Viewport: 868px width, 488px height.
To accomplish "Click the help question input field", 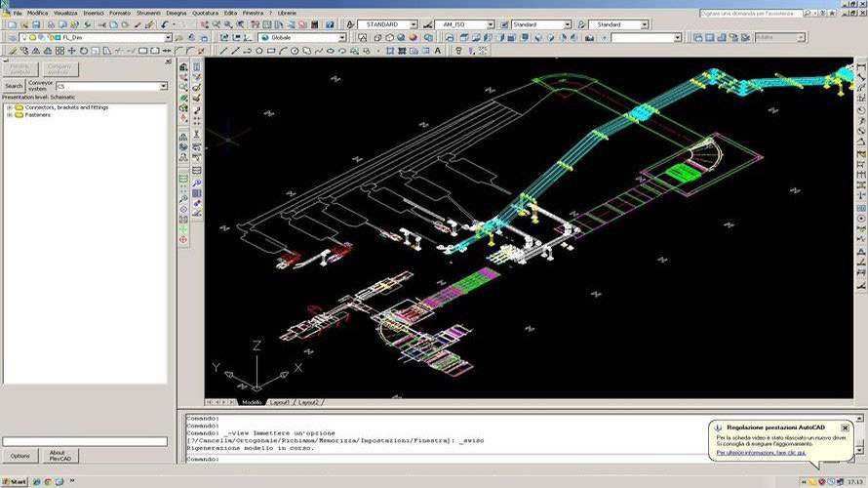I will 751,13.
